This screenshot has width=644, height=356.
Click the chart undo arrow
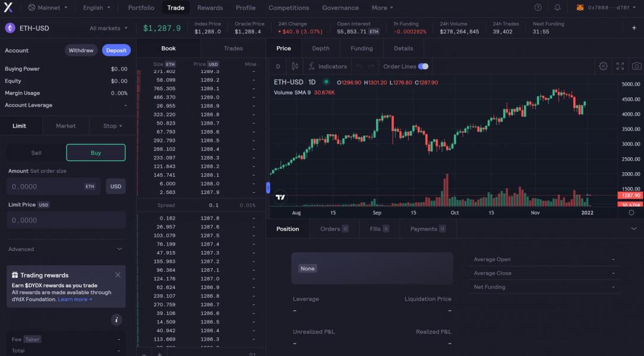pos(359,66)
